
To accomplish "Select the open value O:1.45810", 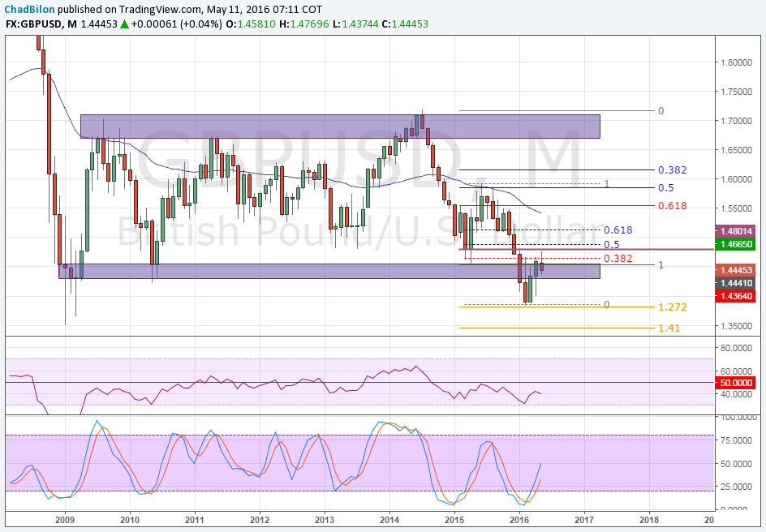I will [x=251, y=24].
